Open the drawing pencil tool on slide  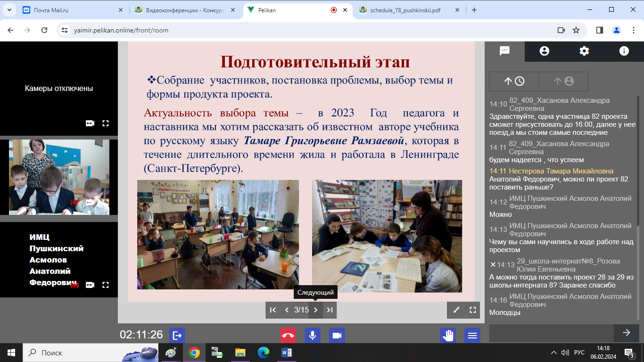pyautogui.click(x=456, y=310)
